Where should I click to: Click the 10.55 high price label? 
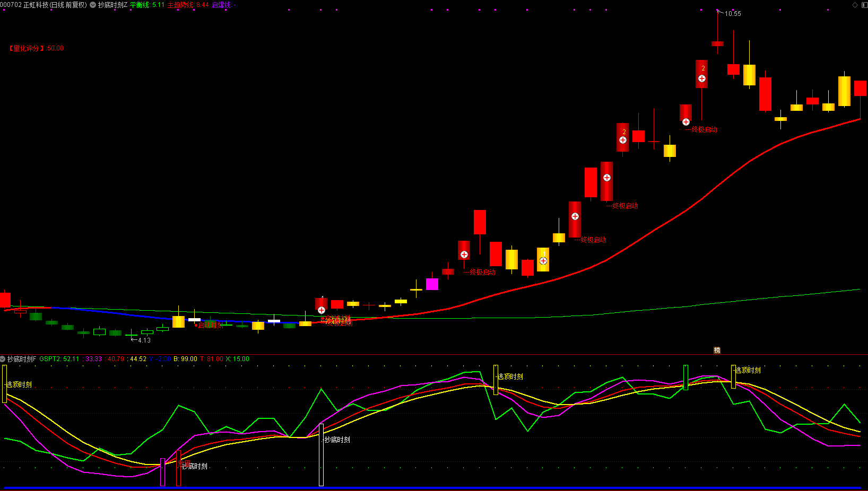[733, 14]
